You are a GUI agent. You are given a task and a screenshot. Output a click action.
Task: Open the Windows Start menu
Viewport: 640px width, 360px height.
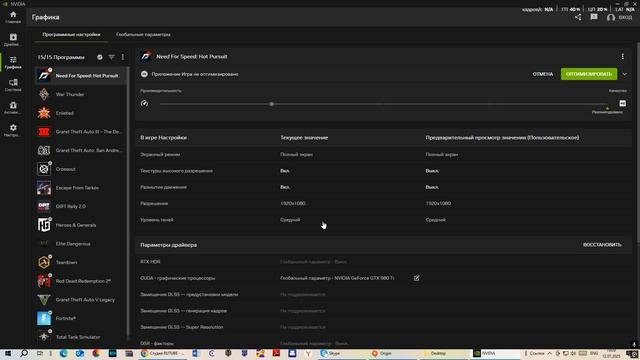7,353
